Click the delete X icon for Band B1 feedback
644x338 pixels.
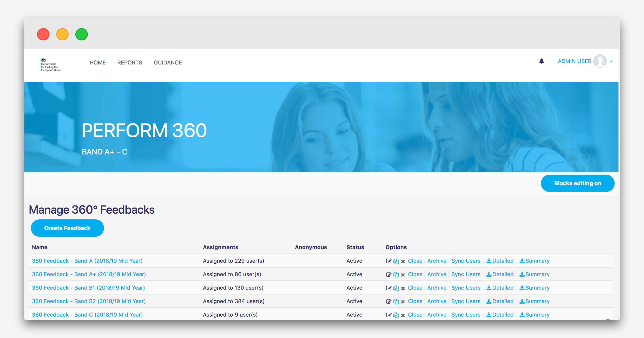403,288
